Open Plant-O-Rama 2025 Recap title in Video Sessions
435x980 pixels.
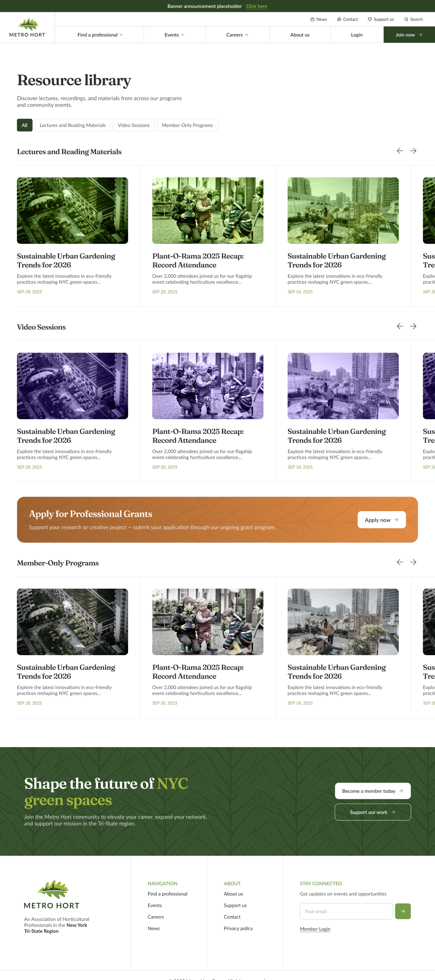pyautogui.click(x=198, y=436)
